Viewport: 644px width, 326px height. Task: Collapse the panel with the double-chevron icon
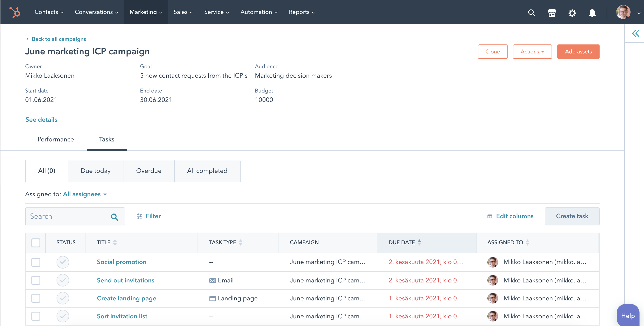(x=635, y=33)
